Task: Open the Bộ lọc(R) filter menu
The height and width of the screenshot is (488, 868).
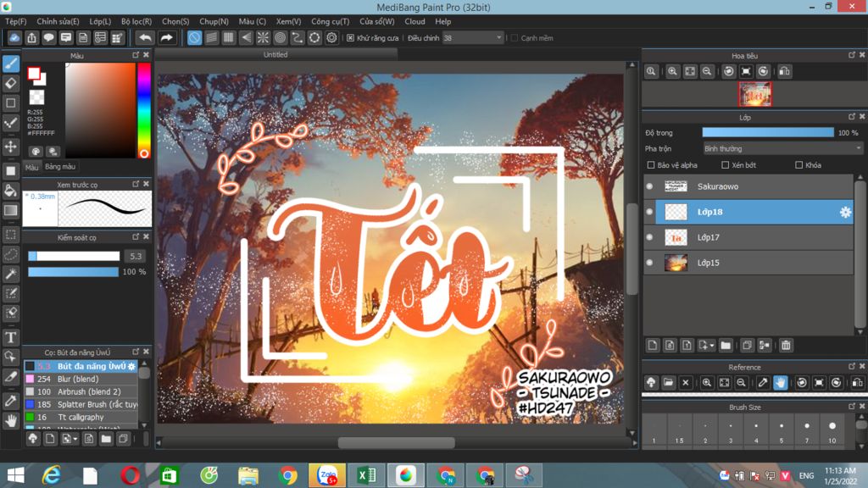Action: pyautogui.click(x=136, y=21)
